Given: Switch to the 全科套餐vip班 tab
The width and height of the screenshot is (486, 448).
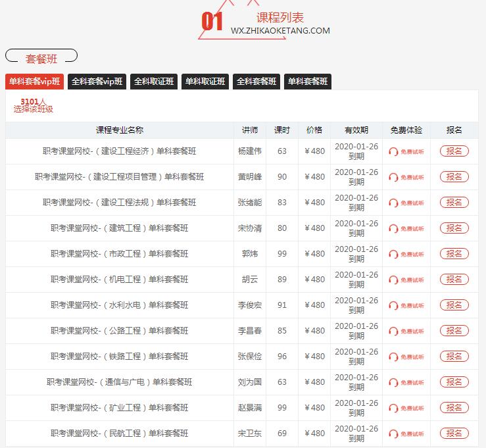Looking at the screenshot, I should coord(97,82).
